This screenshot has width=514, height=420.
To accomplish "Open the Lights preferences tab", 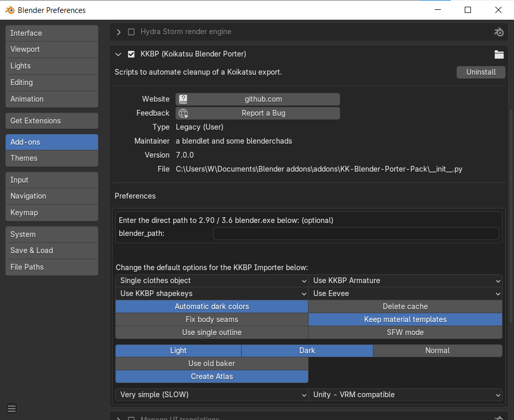I will pos(52,66).
